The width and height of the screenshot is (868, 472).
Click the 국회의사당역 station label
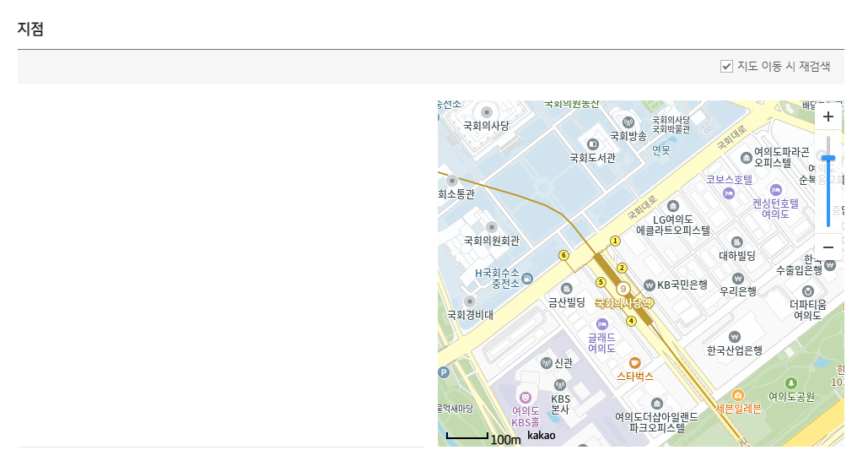[624, 303]
